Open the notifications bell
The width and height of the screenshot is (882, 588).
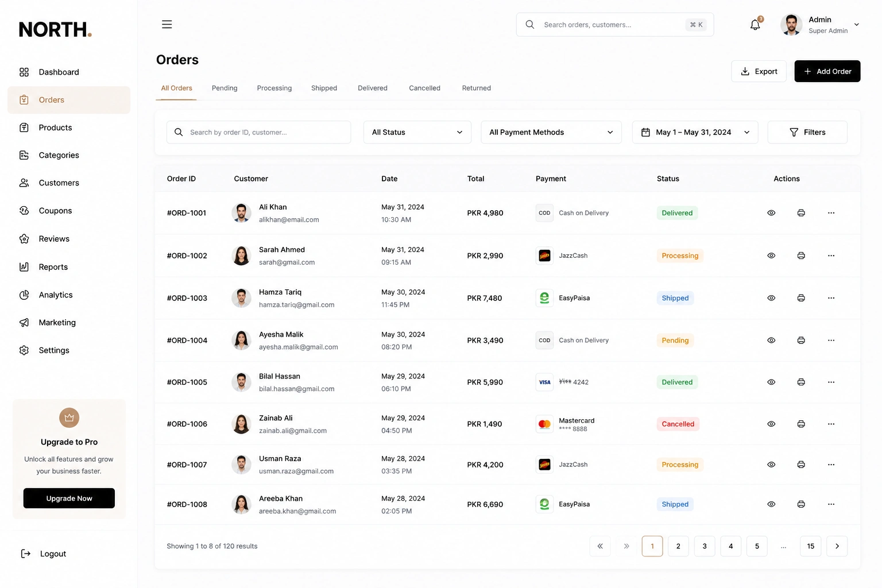coord(755,25)
